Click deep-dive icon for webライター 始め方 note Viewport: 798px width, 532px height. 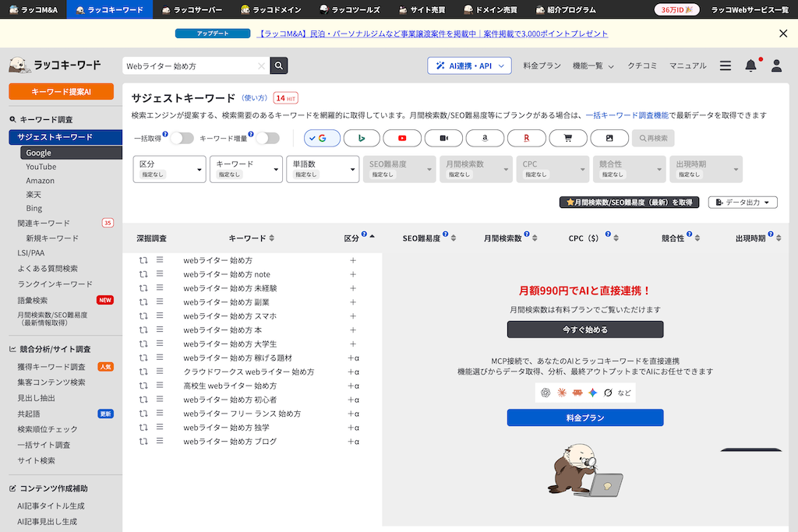click(x=143, y=274)
